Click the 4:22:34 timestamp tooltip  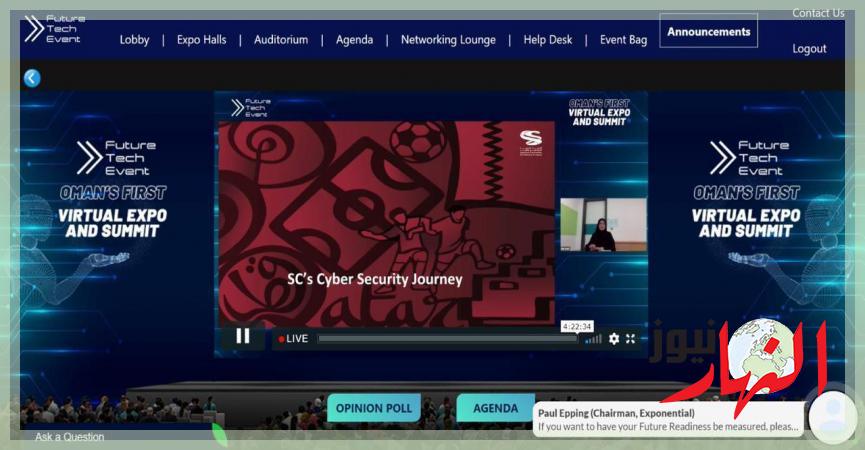(577, 326)
